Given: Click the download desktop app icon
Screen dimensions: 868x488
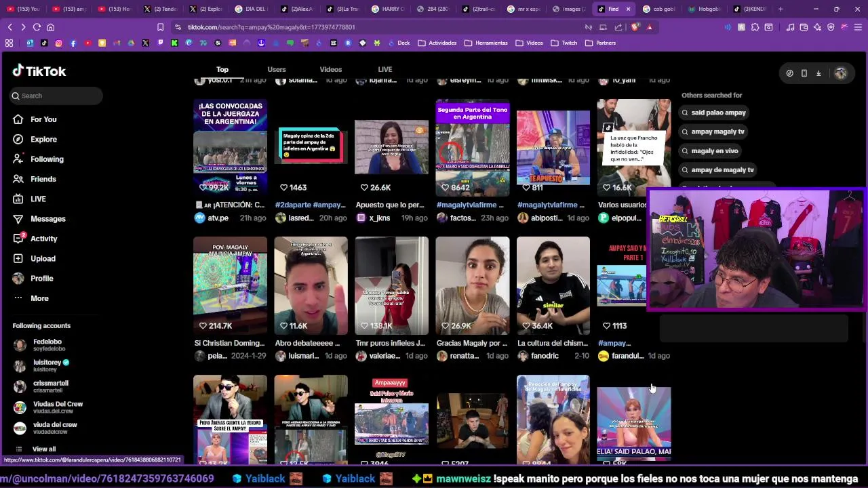Looking at the screenshot, I should pos(818,73).
